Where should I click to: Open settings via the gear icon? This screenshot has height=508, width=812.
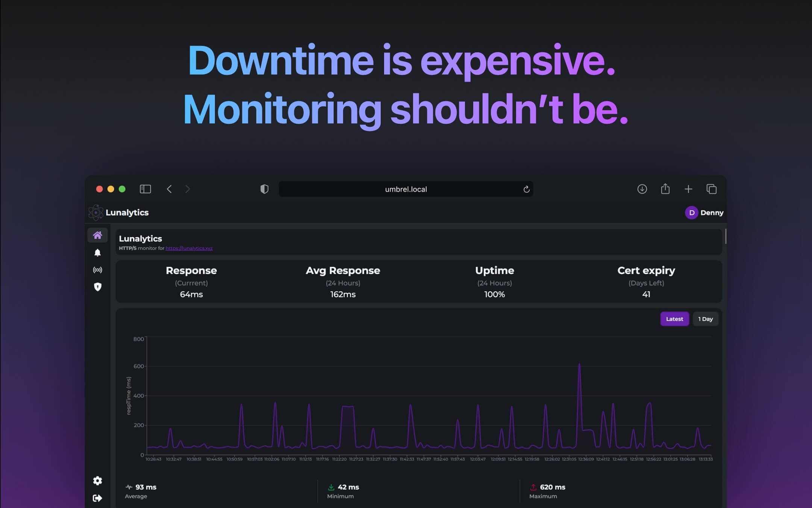pyautogui.click(x=97, y=481)
